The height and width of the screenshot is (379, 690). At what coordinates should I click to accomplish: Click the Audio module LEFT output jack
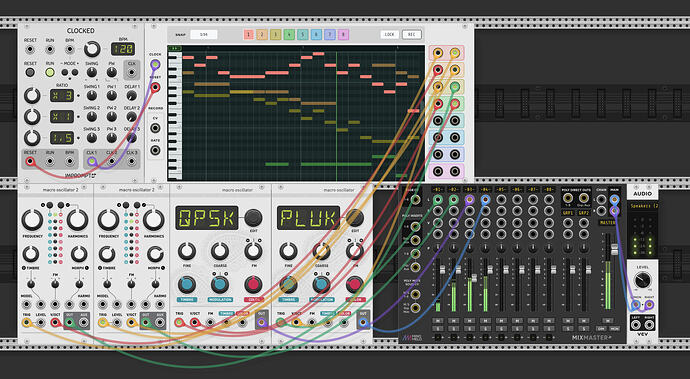click(x=635, y=325)
